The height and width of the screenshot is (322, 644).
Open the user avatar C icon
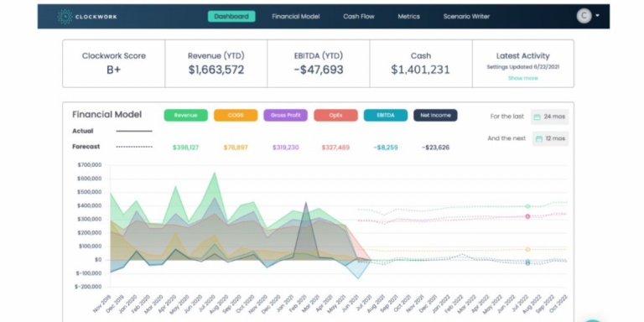click(x=584, y=16)
